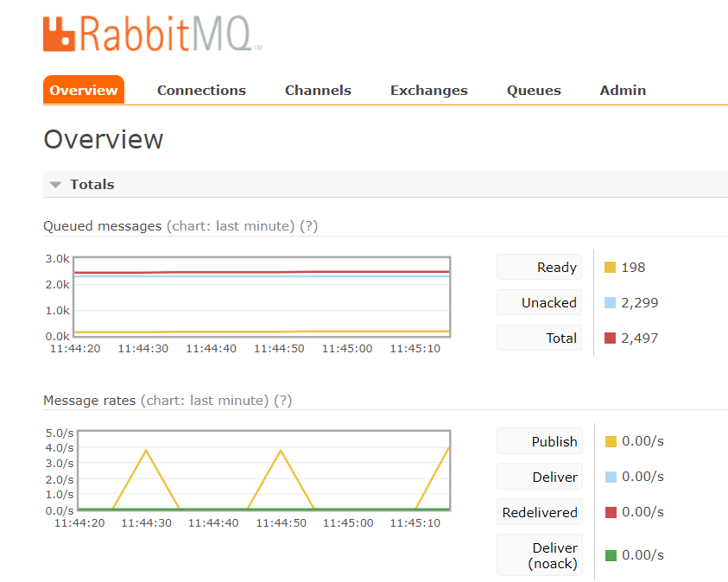Click the Deliver legend label
Image resolution: width=728 pixels, height=582 pixels.
tap(540, 477)
